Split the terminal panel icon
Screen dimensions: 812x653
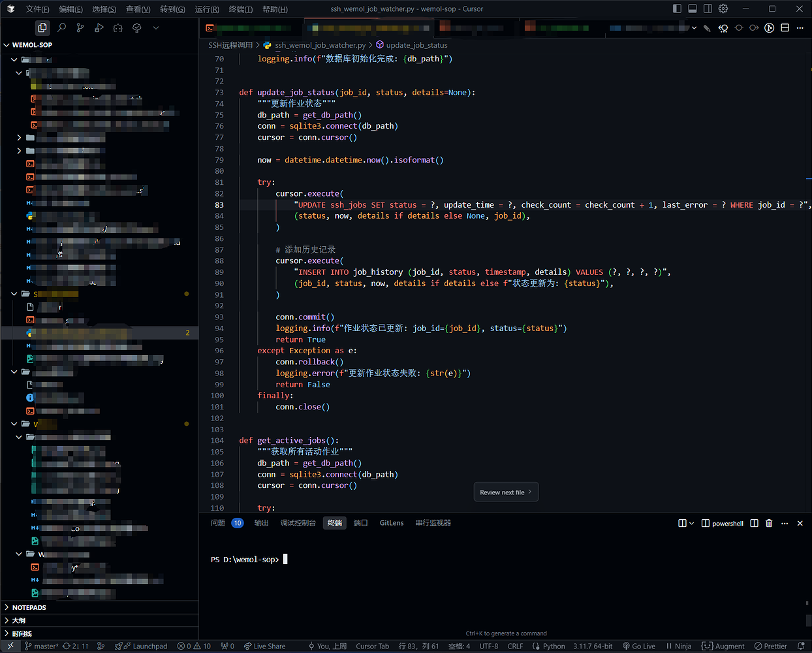pyautogui.click(x=754, y=523)
